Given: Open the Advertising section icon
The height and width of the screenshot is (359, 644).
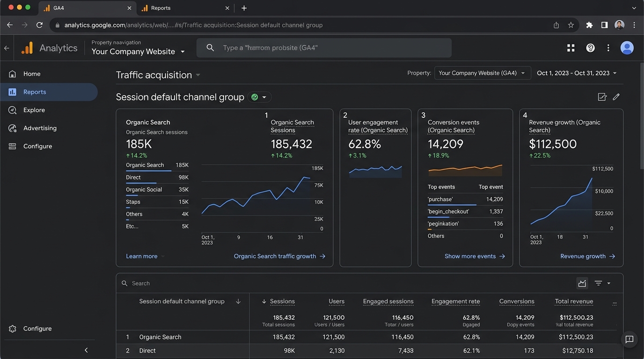Looking at the screenshot, I should [x=13, y=128].
